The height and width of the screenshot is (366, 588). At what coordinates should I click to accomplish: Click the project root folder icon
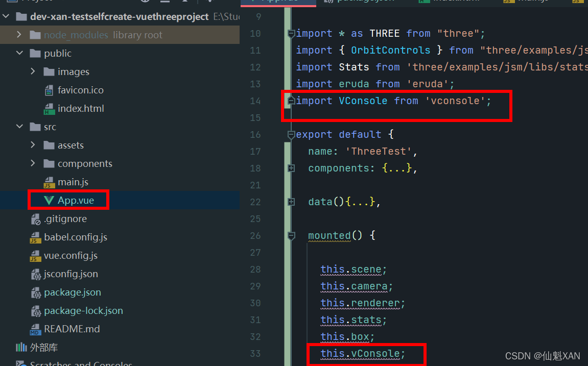(21, 16)
